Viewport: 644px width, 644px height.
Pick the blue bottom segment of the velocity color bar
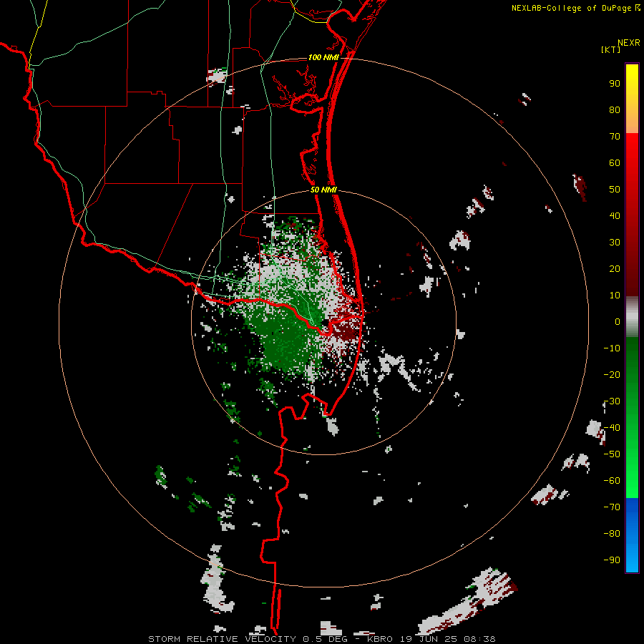(632, 535)
